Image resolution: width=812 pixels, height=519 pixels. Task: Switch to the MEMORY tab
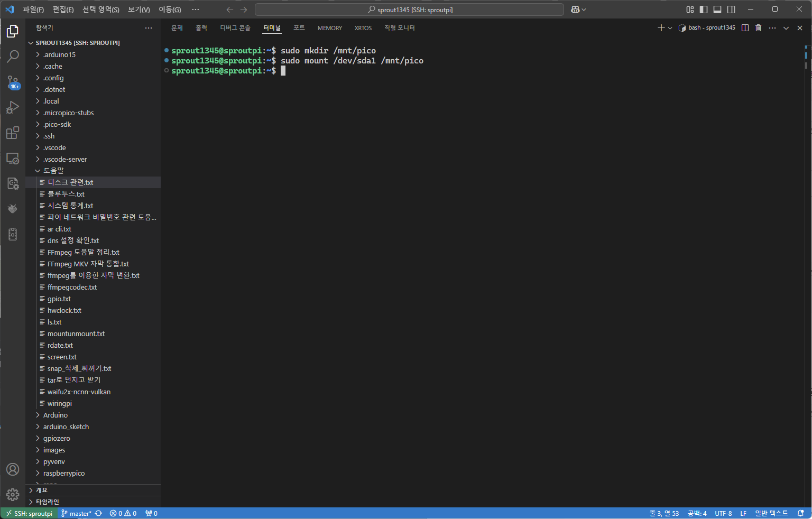click(x=330, y=28)
